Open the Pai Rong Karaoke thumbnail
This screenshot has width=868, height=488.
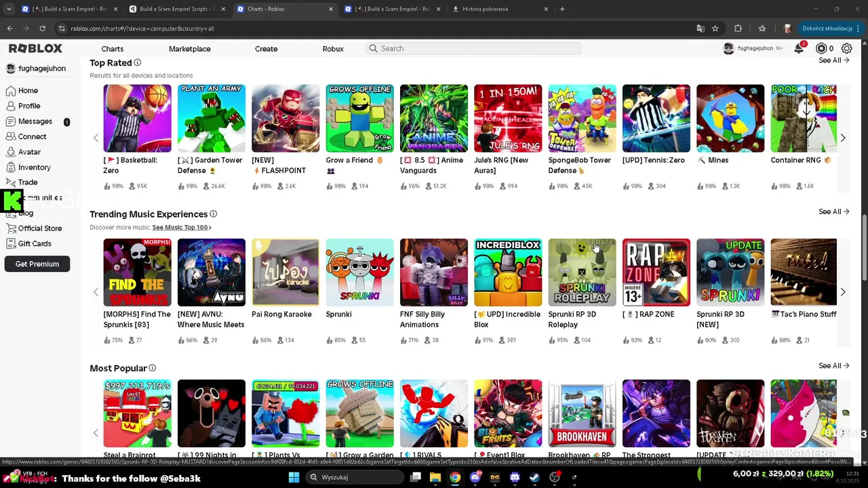285,272
